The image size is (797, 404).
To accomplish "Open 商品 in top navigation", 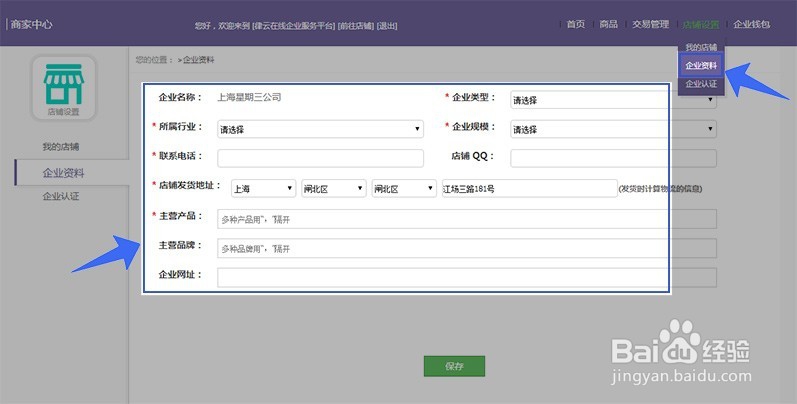I will coord(608,24).
